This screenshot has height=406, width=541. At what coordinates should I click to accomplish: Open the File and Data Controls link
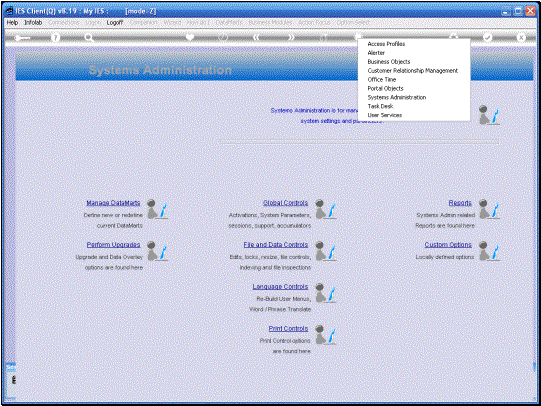tap(276, 245)
